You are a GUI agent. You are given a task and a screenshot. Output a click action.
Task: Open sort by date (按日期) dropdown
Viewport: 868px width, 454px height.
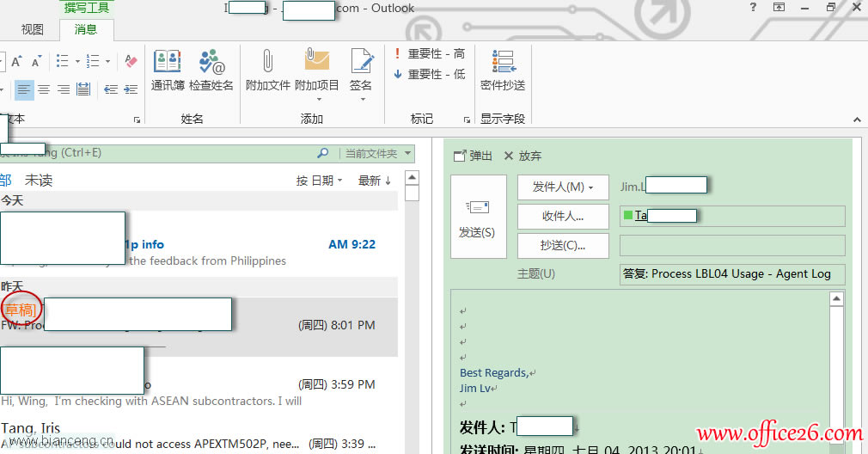(319, 181)
